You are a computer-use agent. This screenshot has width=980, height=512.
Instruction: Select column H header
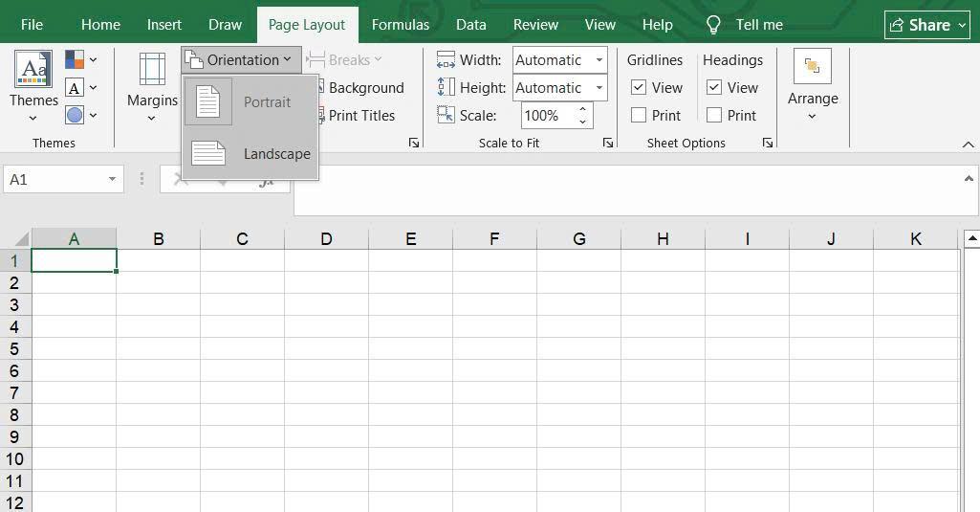click(663, 239)
